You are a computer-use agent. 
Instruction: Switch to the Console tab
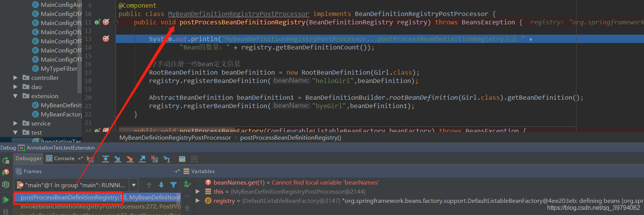click(60, 158)
